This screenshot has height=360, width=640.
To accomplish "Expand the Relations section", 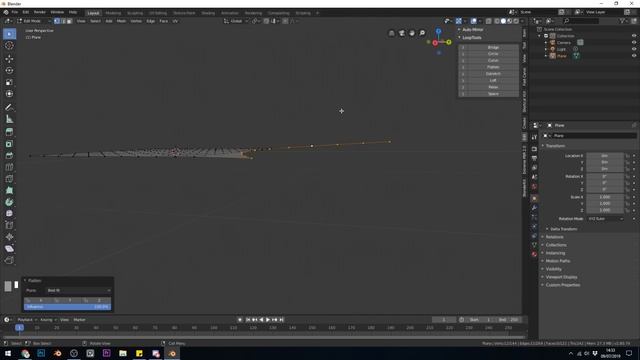I will (554, 237).
